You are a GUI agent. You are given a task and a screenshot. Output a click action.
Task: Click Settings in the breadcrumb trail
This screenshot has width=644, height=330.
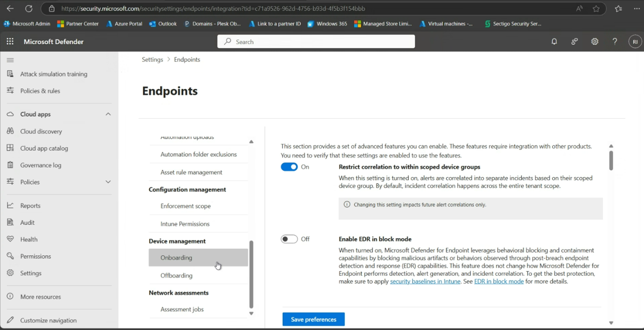[x=152, y=59]
